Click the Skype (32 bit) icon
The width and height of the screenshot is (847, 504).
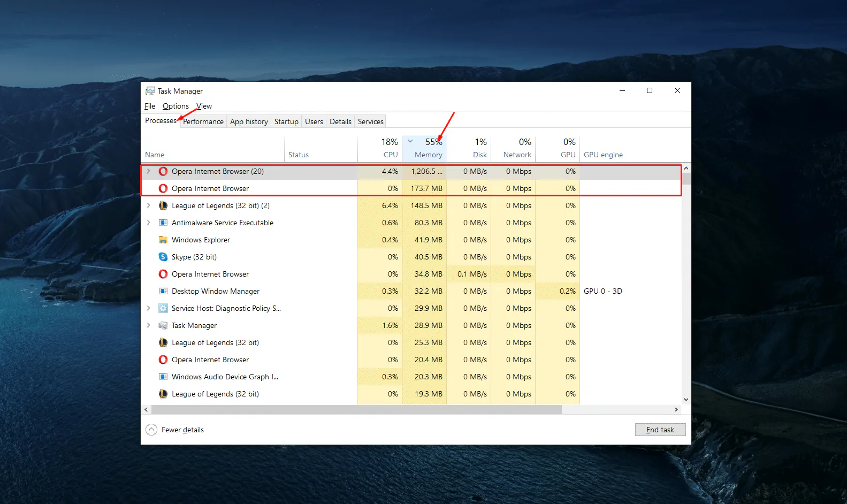163,257
